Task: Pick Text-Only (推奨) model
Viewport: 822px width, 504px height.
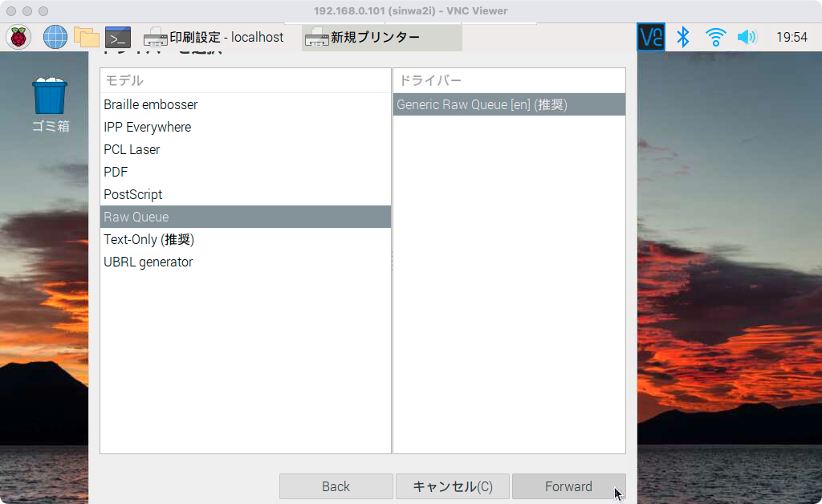Action: coord(149,239)
